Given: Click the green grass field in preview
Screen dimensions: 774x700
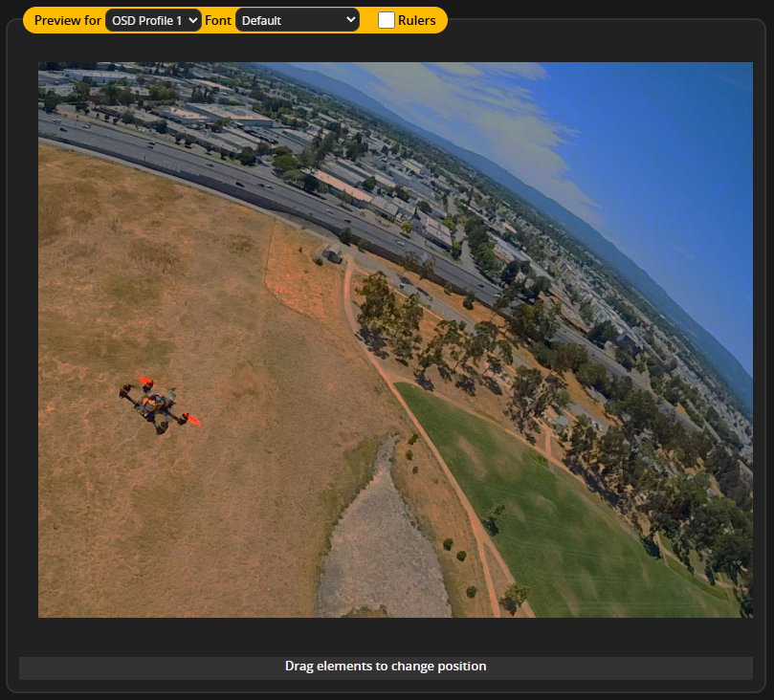Looking at the screenshot, I should pos(564,536).
